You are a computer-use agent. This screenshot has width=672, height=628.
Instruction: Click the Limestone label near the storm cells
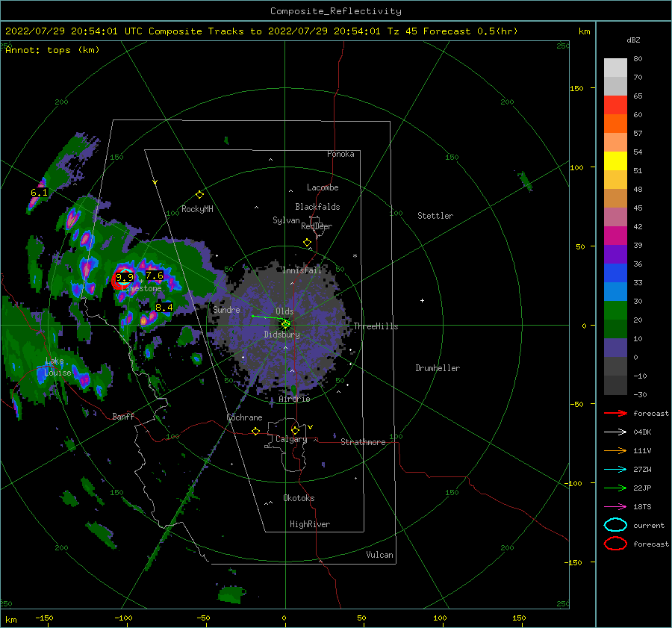(141, 288)
